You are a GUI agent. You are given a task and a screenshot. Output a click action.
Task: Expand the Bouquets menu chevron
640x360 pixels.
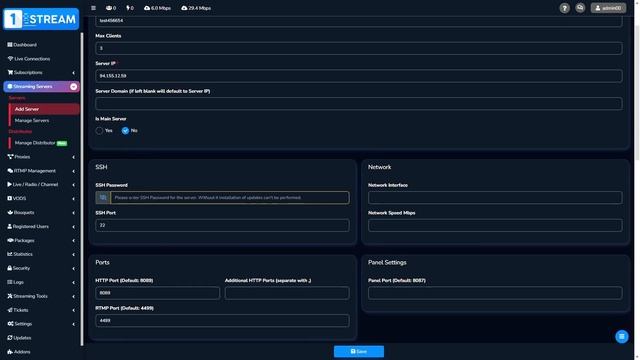point(73,213)
